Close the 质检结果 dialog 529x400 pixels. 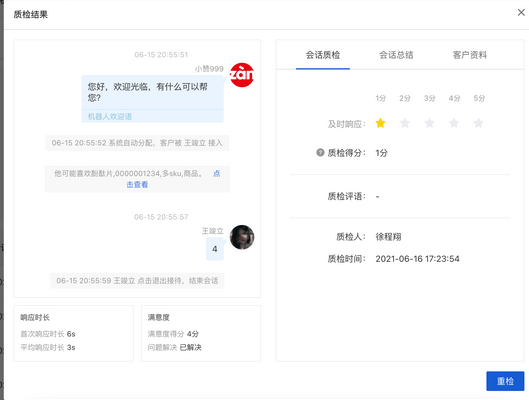click(521, 12)
